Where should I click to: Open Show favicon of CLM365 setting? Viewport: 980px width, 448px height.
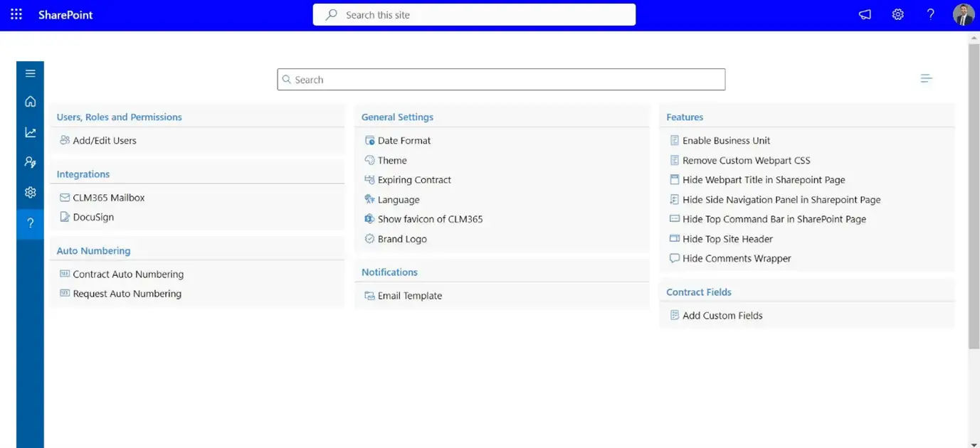pyautogui.click(x=431, y=219)
